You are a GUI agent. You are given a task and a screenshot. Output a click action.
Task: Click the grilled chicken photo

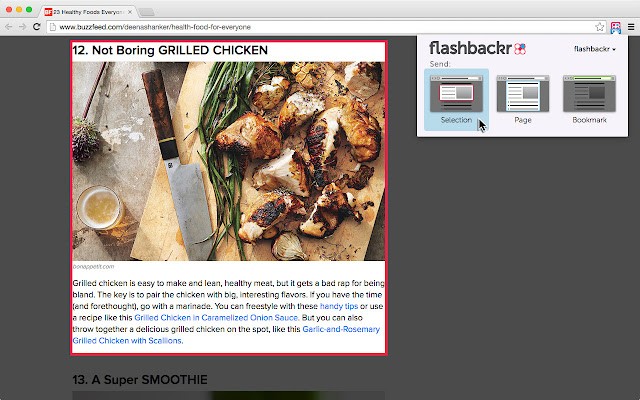(229, 161)
